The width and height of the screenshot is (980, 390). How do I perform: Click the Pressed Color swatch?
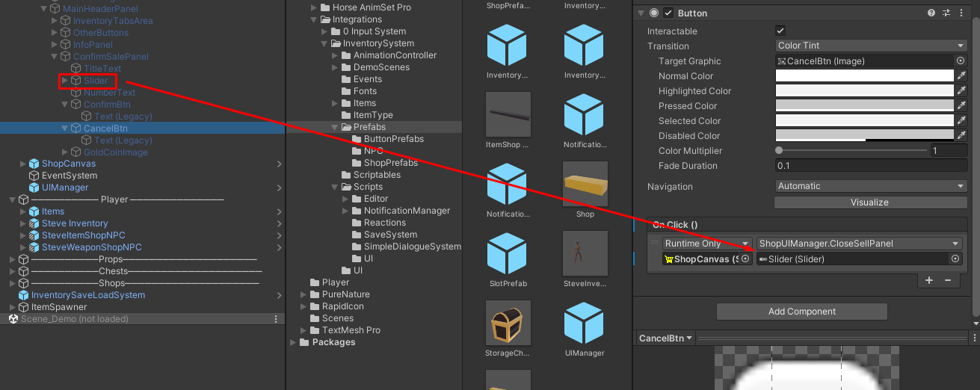pyautogui.click(x=864, y=106)
